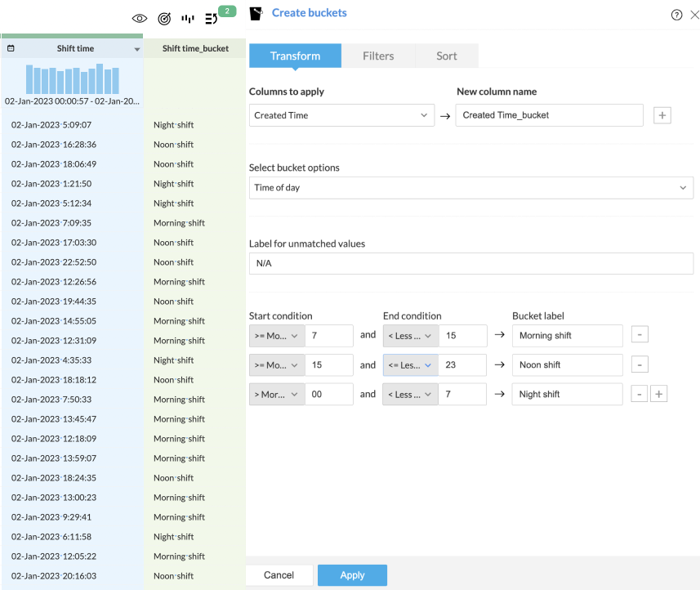Click the eye preview icon
Viewport: 700px width, 590px height.
pos(140,18)
